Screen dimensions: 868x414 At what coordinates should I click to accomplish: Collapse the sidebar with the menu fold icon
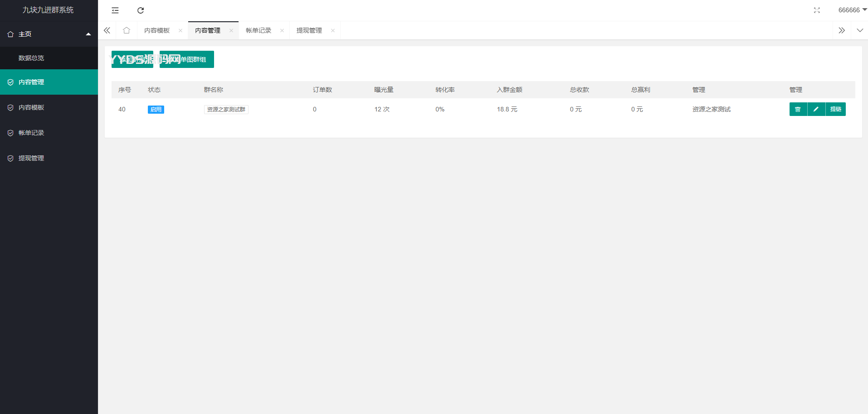115,10
